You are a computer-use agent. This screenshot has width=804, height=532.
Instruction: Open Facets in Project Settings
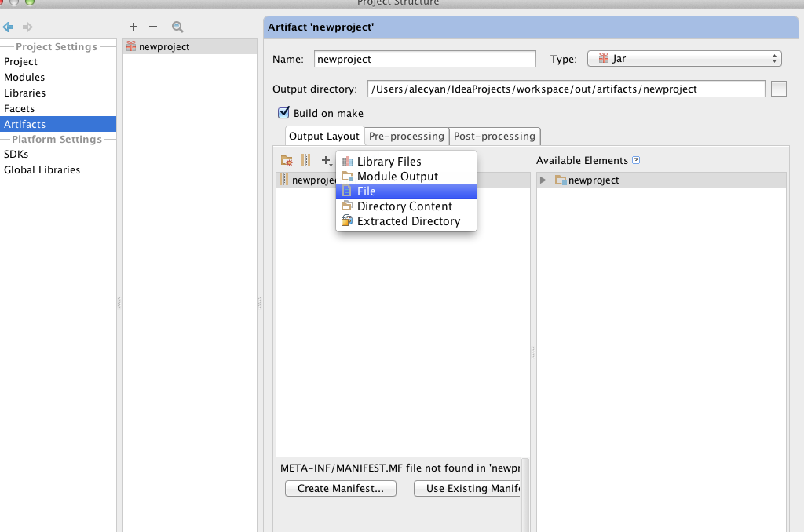pyautogui.click(x=58, y=108)
